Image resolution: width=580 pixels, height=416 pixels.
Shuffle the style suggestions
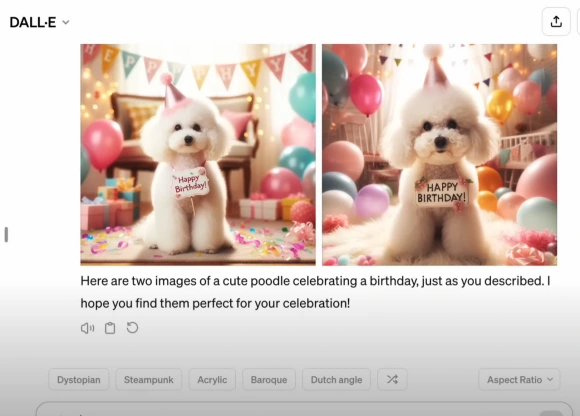(392, 379)
